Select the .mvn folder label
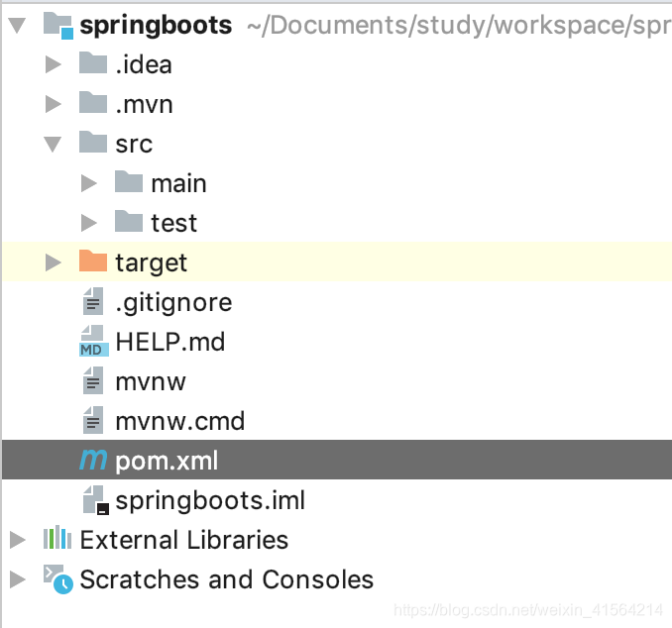672x628 pixels. (145, 105)
